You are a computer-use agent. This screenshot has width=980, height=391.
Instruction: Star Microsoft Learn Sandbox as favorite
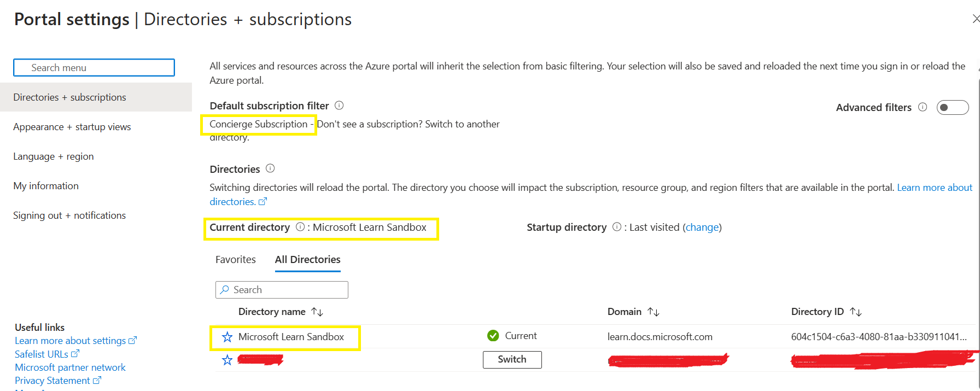[227, 337]
